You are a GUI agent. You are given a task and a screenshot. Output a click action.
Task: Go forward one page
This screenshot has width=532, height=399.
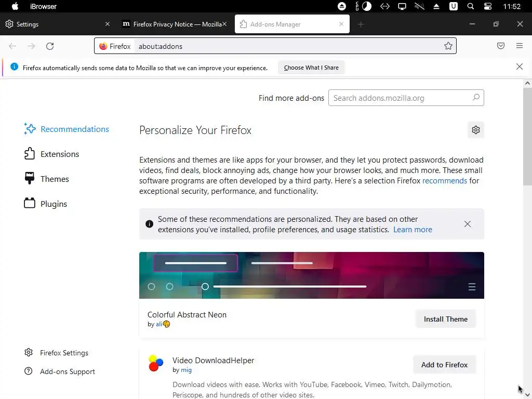pos(31,46)
